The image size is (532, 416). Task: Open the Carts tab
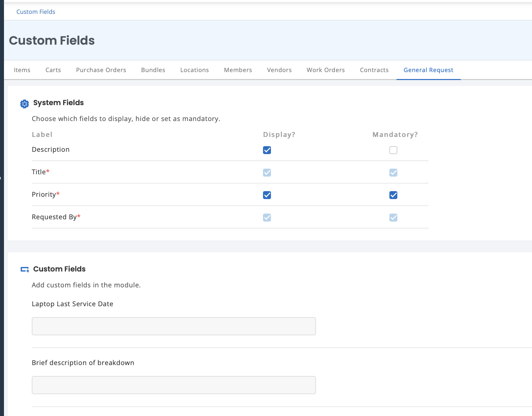[53, 70]
